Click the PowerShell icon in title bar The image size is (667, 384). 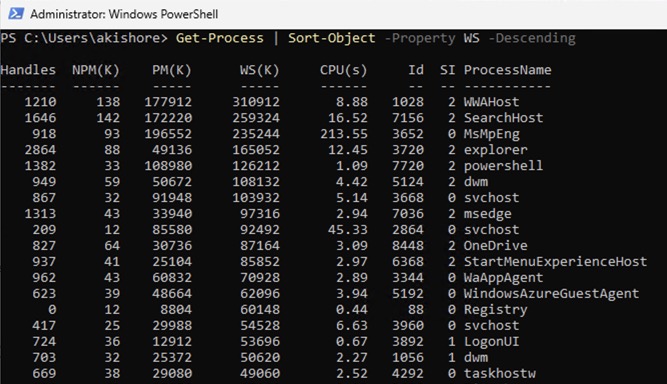click(16, 14)
